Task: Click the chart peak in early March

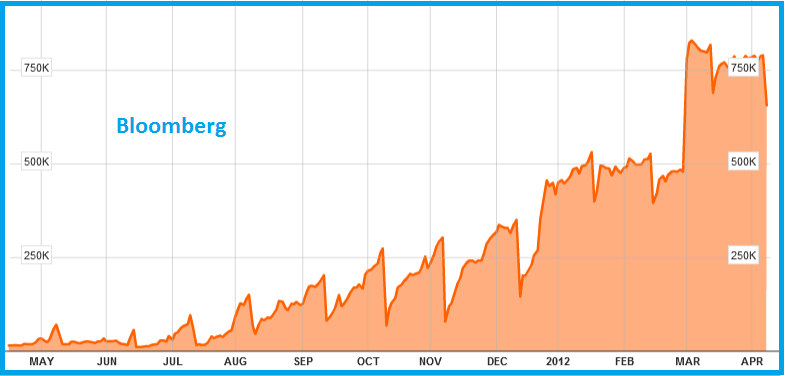Action: click(x=691, y=41)
